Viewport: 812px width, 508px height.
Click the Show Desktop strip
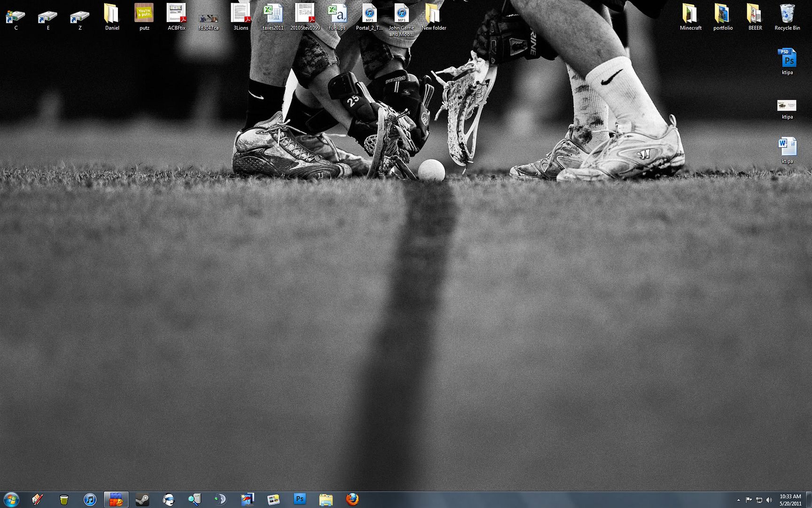(x=809, y=500)
